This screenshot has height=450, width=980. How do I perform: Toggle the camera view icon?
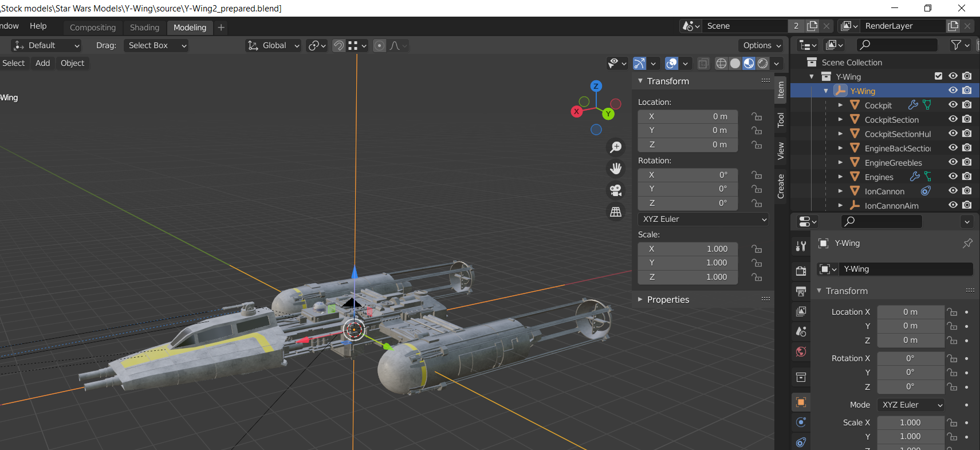[616, 190]
